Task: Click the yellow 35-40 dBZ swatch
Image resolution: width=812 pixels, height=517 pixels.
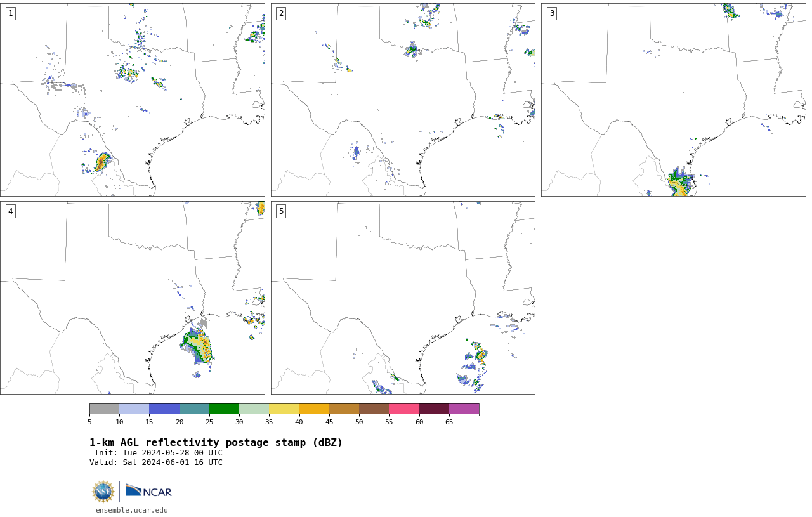Action: [x=284, y=409]
